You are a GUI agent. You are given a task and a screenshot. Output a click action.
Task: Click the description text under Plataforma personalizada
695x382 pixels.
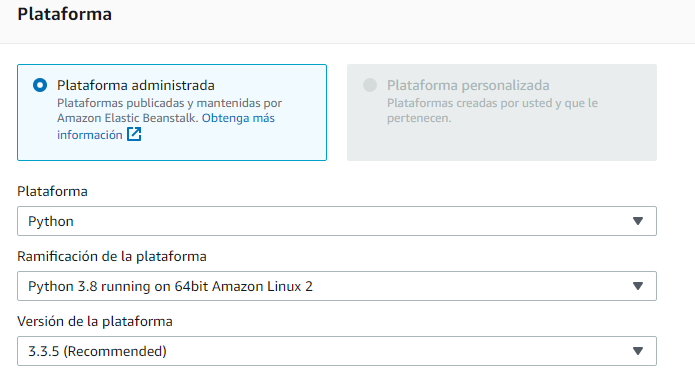[x=492, y=110]
